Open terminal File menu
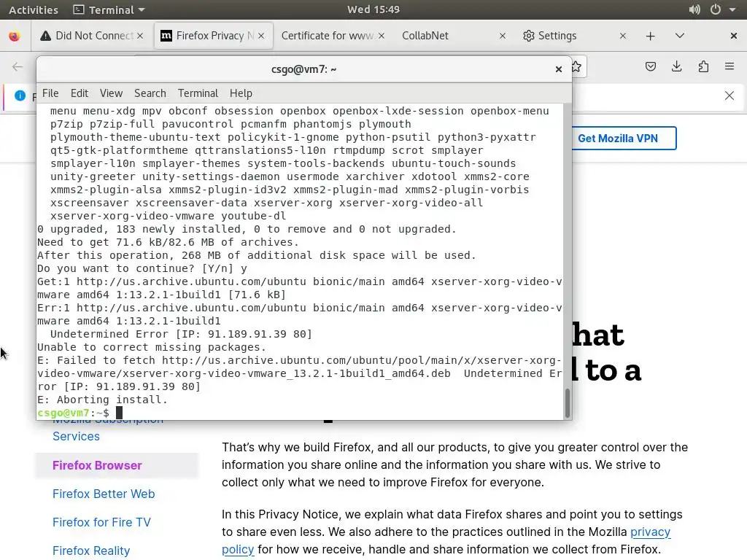 [x=50, y=93]
